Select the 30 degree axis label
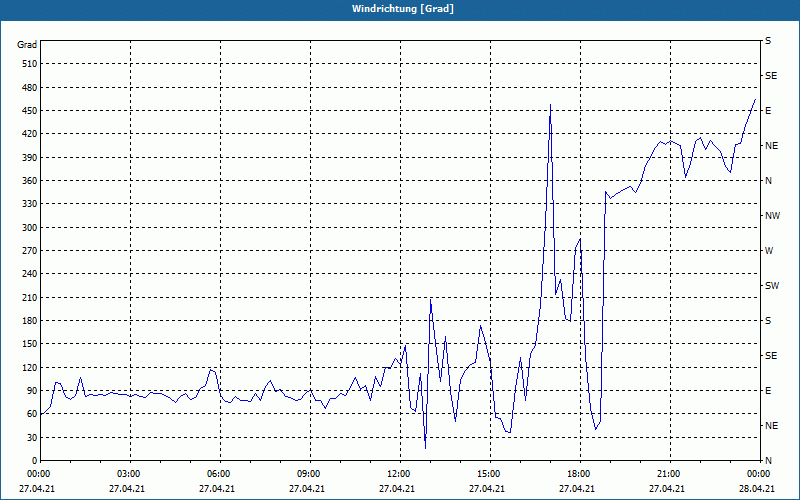The width and height of the screenshot is (800, 500). pos(32,438)
